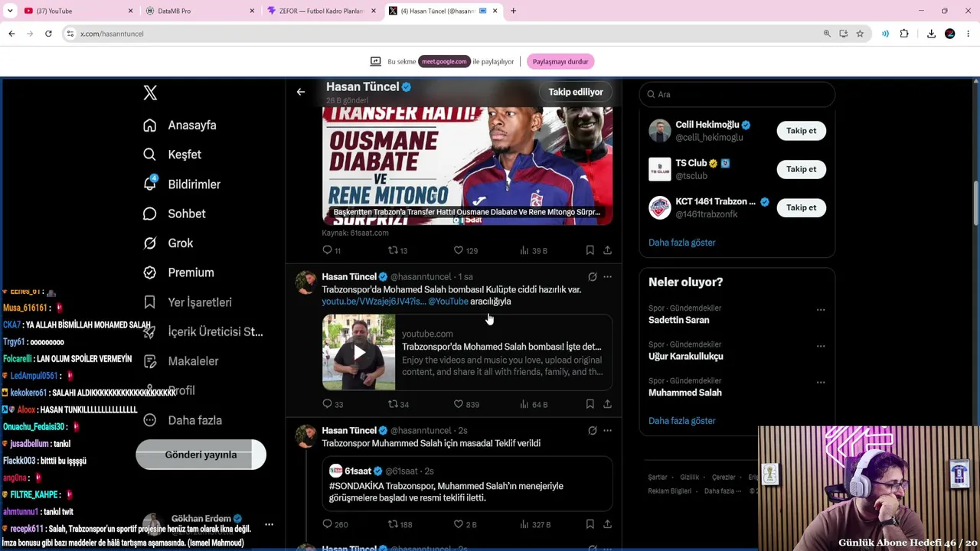Bookmark the Diabate transfer post
The image size is (980, 551).
click(x=590, y=250)
